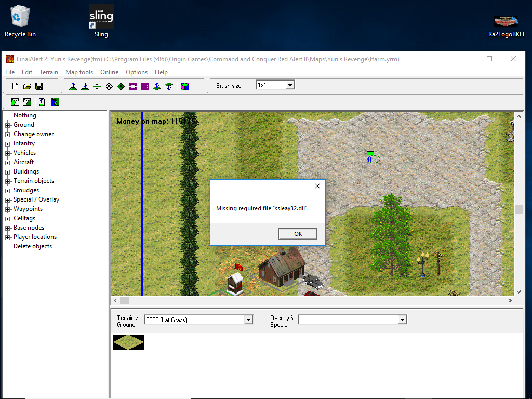Image resolution: width=532 pixels, height=399 pixels.
Task: Expand the Special / Overlay tree node
Action: pyautogui.click(x=7, y=200)
